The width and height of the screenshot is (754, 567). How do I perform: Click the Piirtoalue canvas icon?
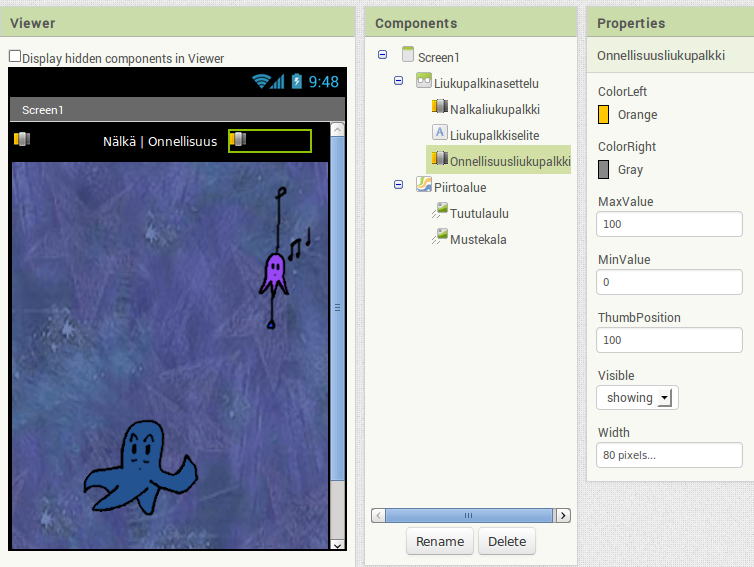coord(424,184)
